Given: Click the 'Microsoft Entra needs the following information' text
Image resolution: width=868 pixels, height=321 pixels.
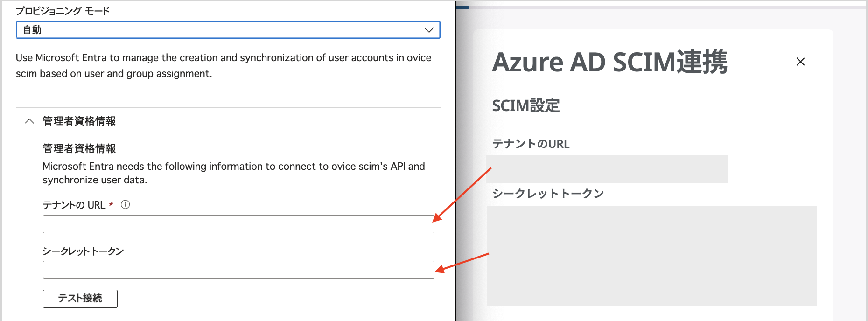Looking at the screenshot, I should [234, 173].
